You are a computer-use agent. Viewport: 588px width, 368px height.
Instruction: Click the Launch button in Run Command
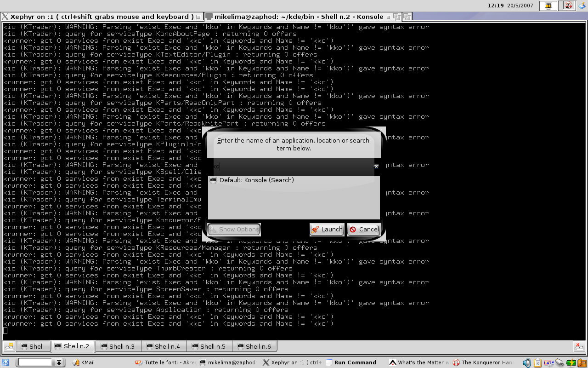coord(327,230)
